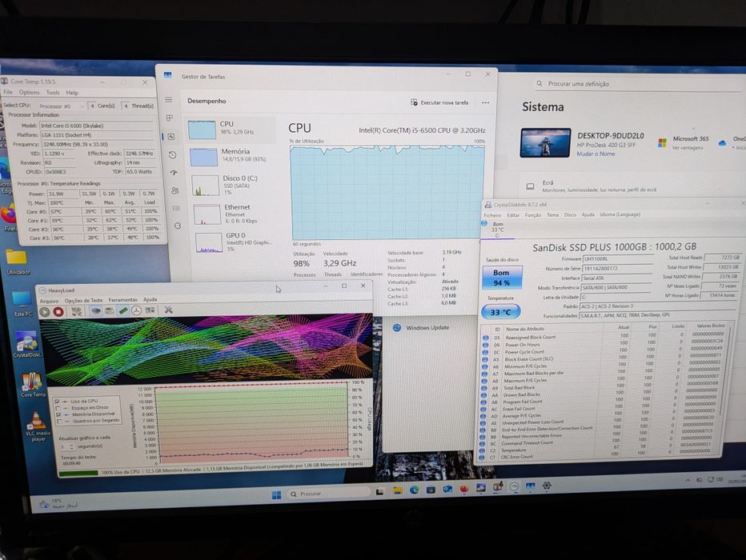Select the Bom 33 °C disk tab

[498, 229]
